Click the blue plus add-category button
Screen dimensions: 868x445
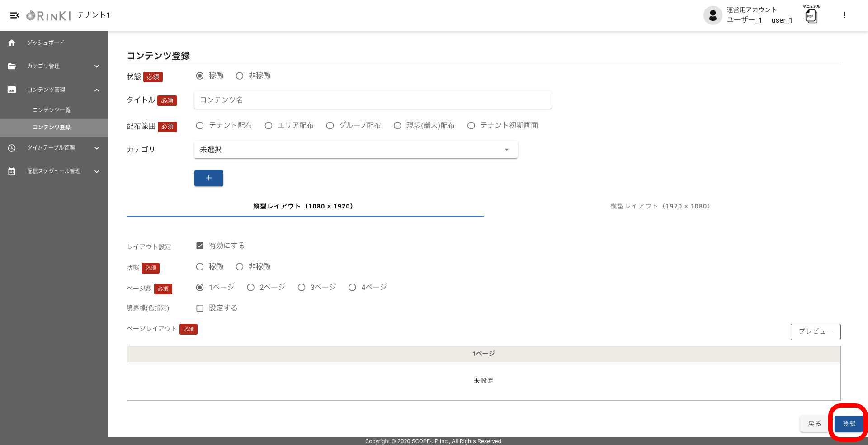tap(208, 178)
